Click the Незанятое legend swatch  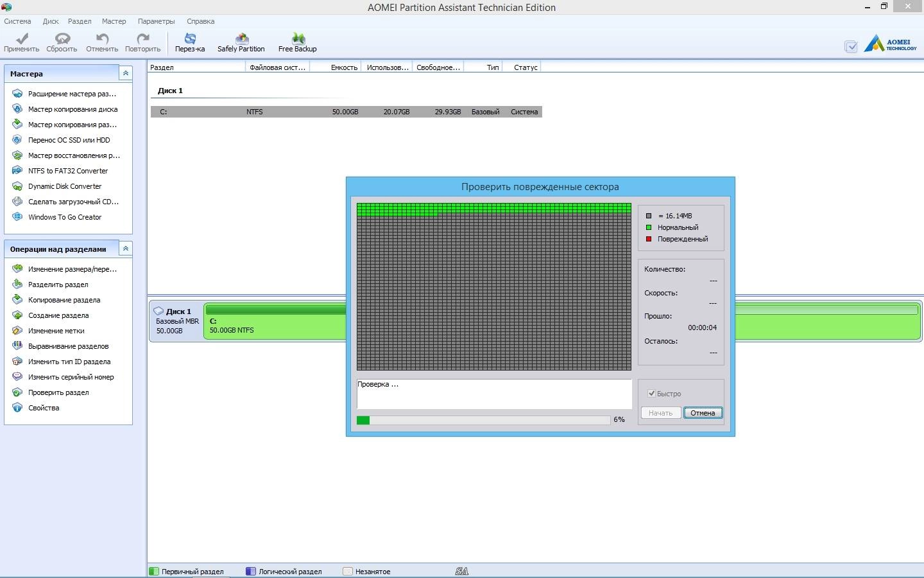point(348,571)
